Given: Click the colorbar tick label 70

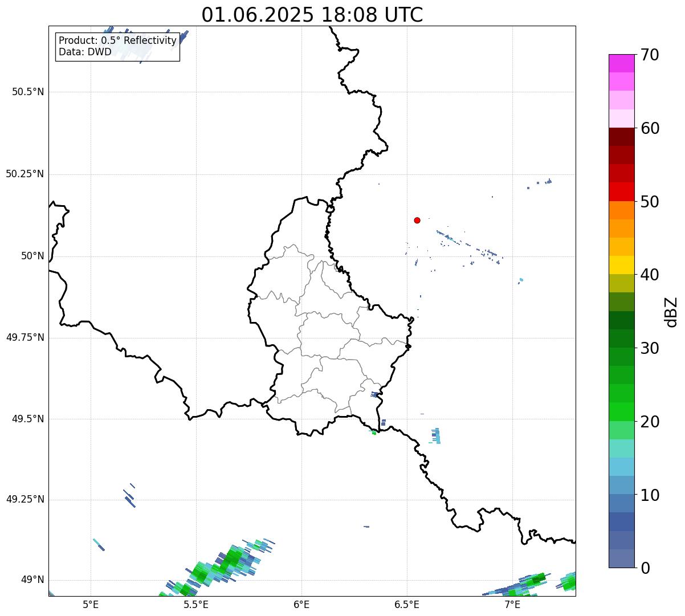Looking at the screenshot, I should point(650,55).
